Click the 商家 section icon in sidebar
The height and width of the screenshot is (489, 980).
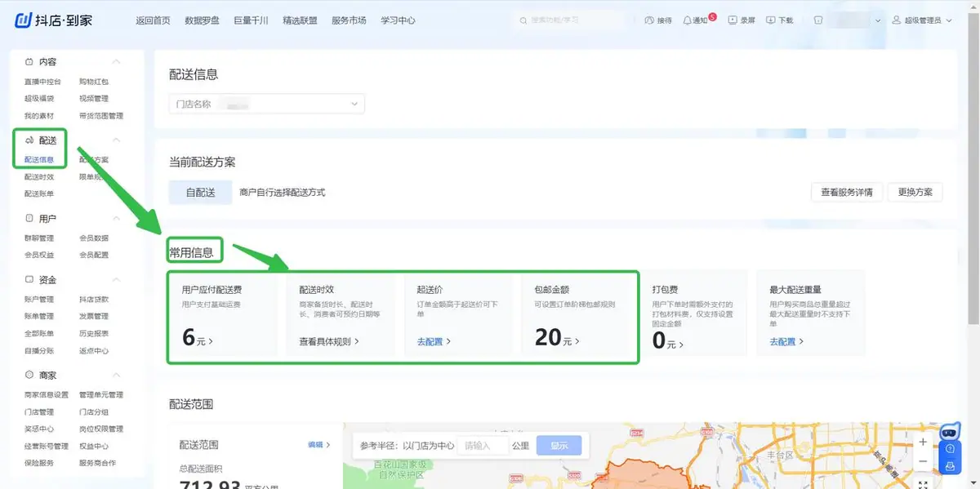(29, 376)
